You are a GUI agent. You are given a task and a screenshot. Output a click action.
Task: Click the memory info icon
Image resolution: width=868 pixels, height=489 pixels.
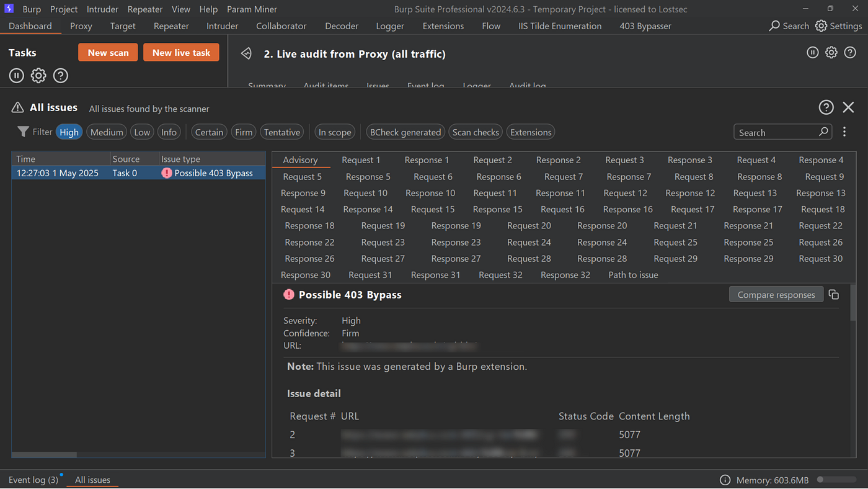725,480
